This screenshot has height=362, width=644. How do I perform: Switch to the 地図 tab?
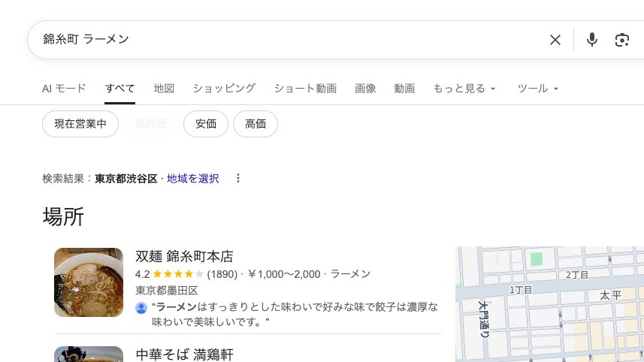(164, 89)
